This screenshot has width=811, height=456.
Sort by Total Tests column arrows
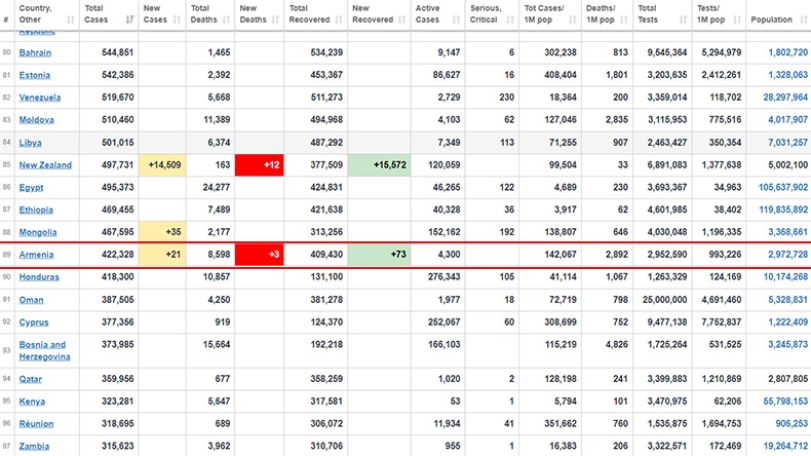coord(683,20)
